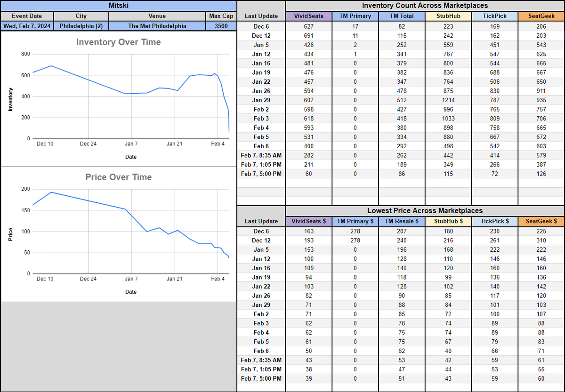Select the Lowest Price Across Marketplaces heading

coord(425,211)
